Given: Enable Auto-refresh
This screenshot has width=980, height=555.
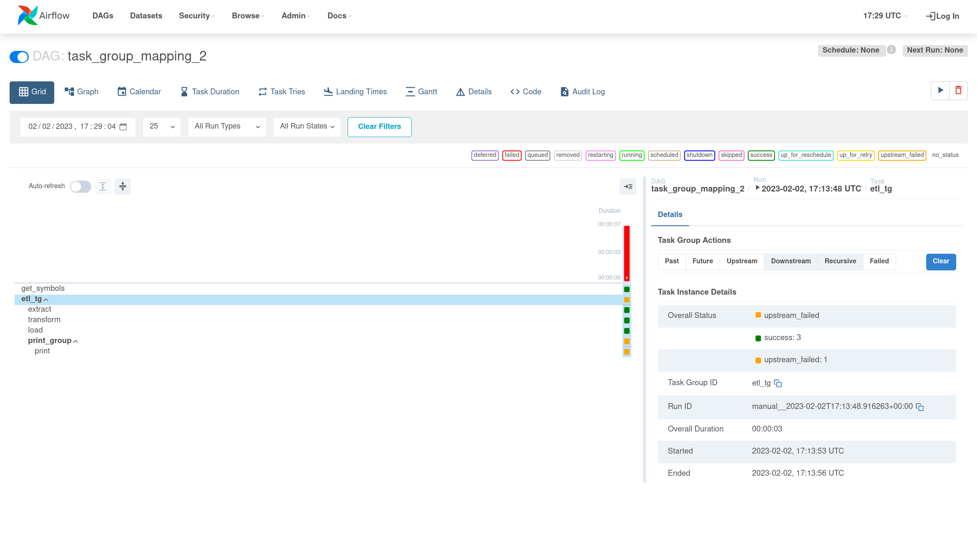Looking at the screenshot, I should click(80, 186).
